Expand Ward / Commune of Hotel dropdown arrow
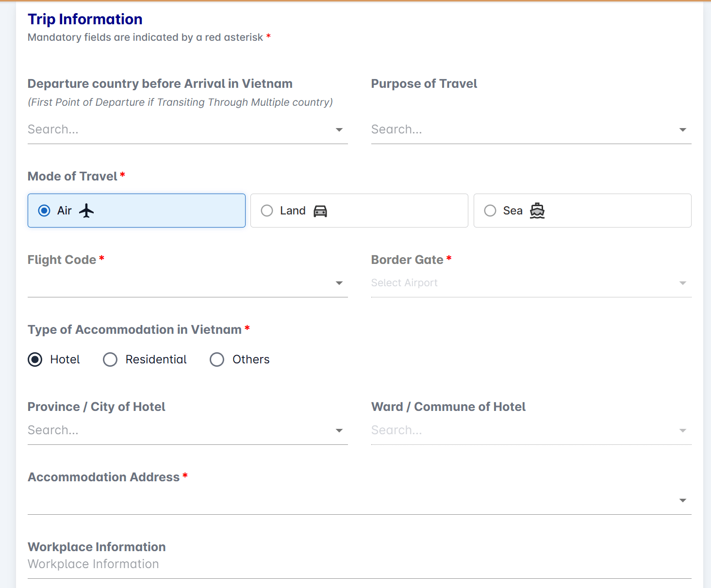The height and width of the screenshot is (588, 711). click(x=683, y=430)
